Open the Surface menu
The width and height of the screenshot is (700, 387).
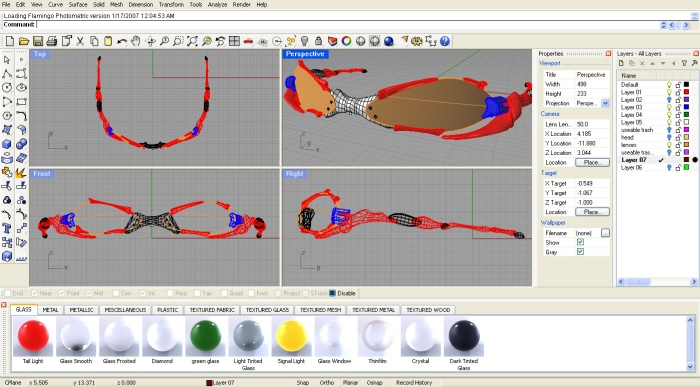pos(78,4)
